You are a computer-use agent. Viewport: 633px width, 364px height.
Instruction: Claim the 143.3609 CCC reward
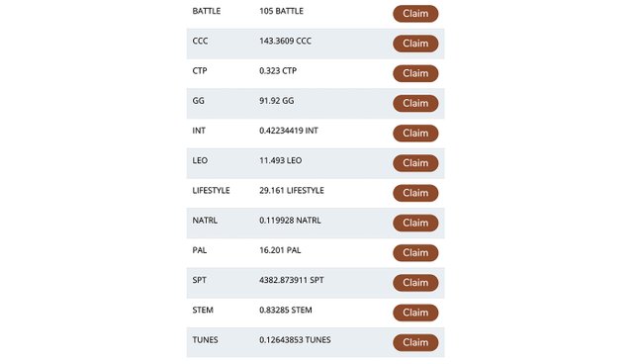(415, 44)
